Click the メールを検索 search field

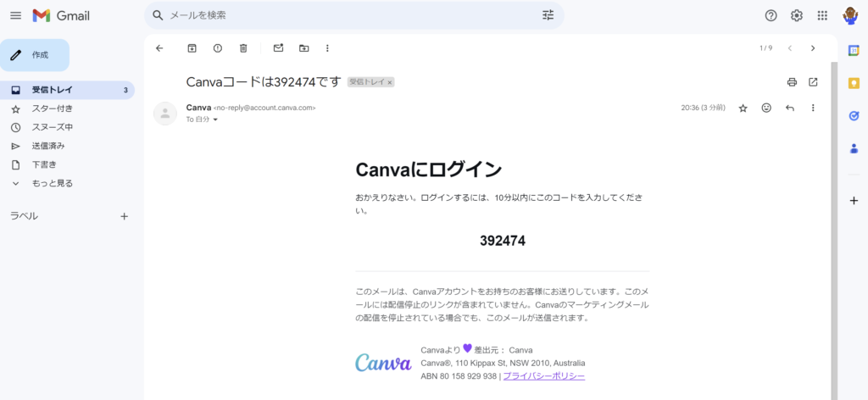354,15
